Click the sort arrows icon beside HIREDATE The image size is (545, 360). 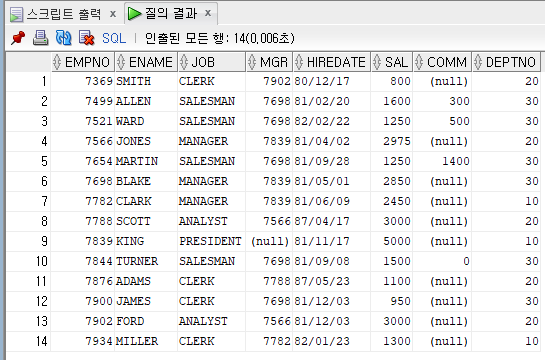pyautogui.click(x=299, y=62)
